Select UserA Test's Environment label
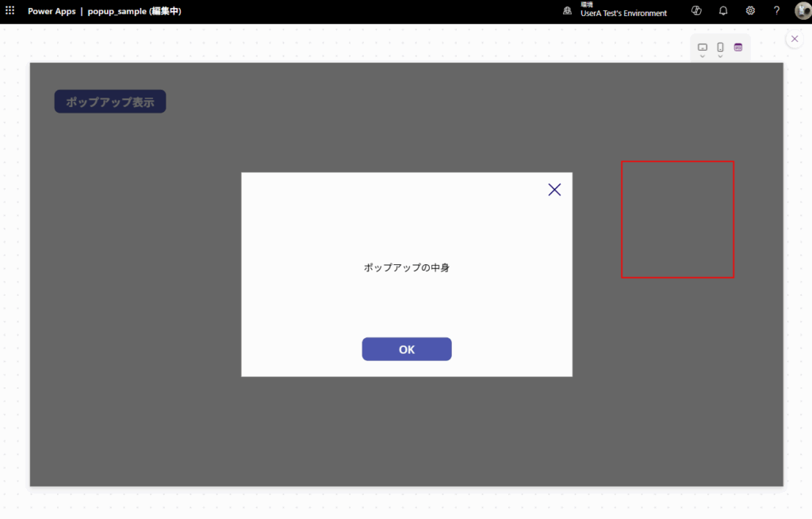The image size is (812, 519). pos(623,13)
